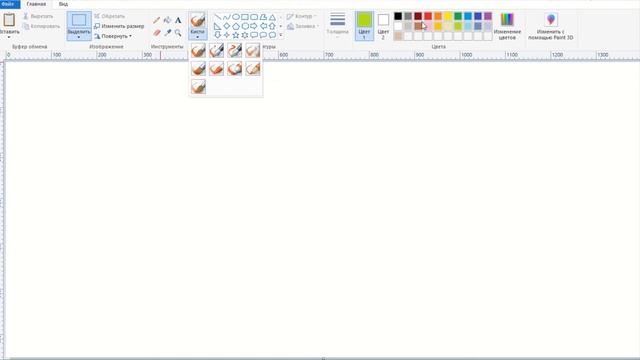
Task: Select the Pencil tool
Action: 157,20
